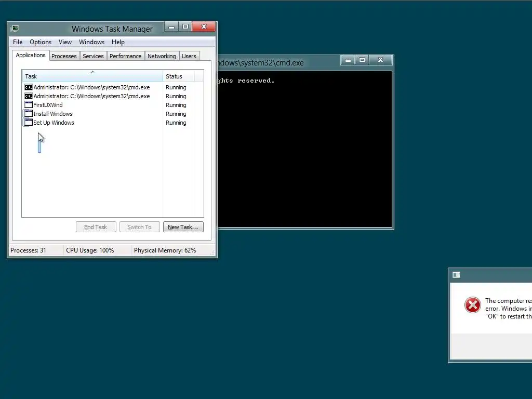Open the Help menu
Screen dimensions: 532x399
(118, 42)
